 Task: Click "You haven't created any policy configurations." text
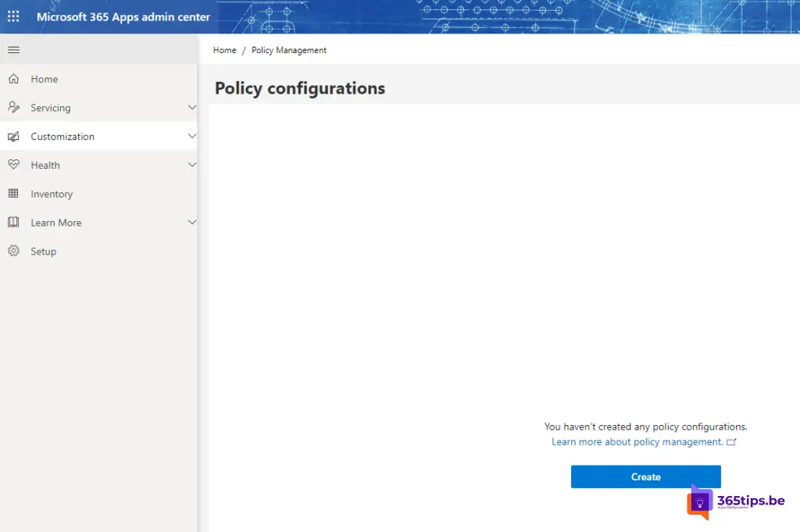click(645, 427)
